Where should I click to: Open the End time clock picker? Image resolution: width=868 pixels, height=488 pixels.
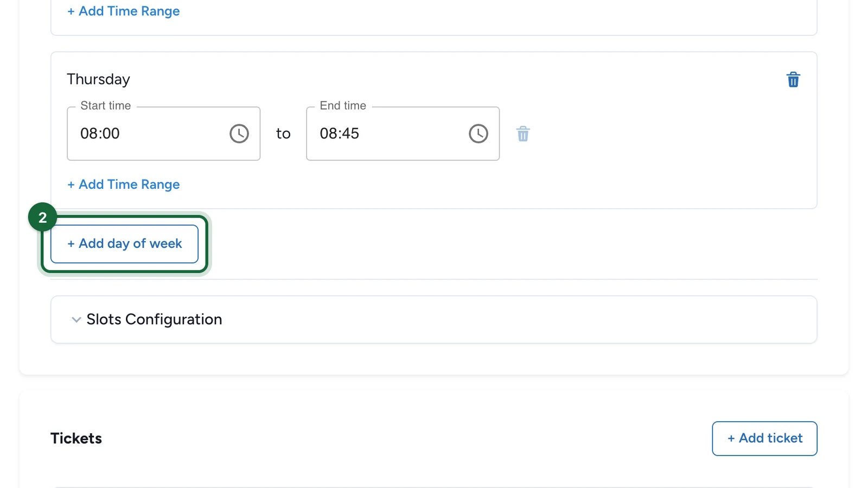[x=478, y=133]
